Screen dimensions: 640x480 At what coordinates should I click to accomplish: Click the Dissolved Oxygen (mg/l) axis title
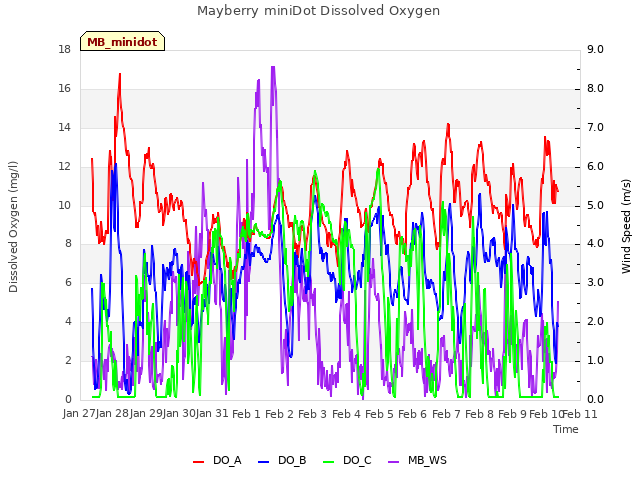13,227
